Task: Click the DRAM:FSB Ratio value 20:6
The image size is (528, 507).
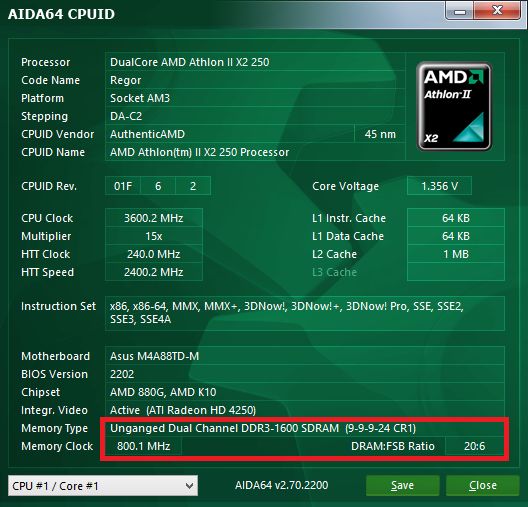Action: 474,446
